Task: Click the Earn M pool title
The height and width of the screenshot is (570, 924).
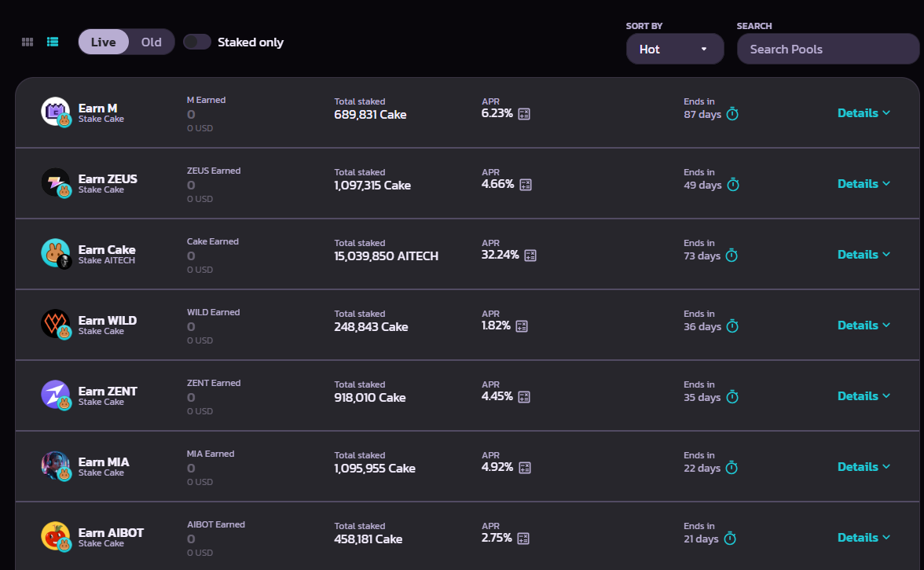Action: click(97, 108)
